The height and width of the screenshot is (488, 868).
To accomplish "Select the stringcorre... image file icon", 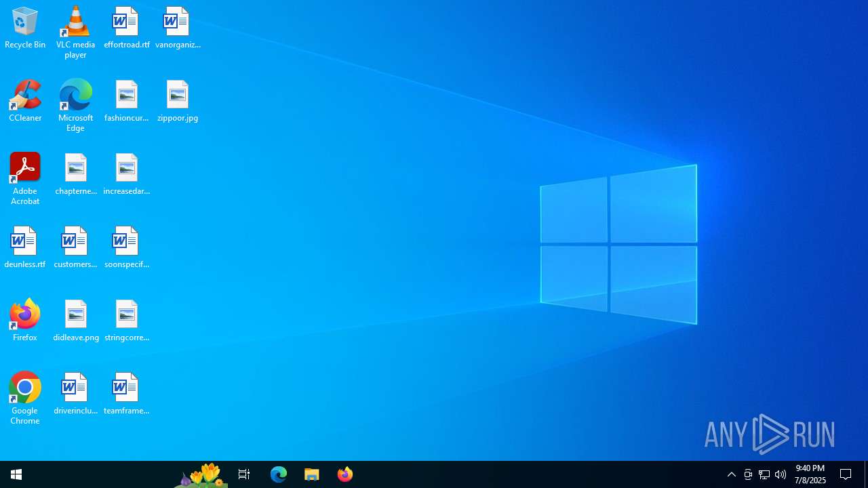I will [x=127, y=321].
